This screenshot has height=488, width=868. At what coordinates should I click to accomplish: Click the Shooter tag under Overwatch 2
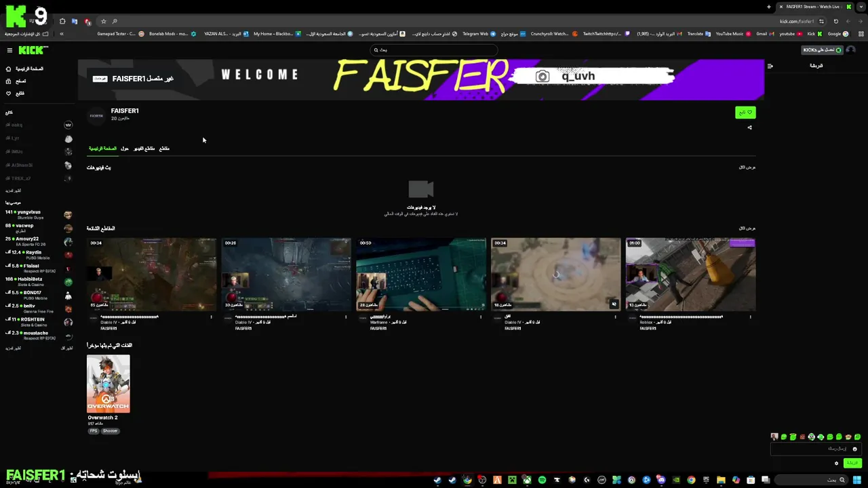pyautogui.click(x=111, y=431)
